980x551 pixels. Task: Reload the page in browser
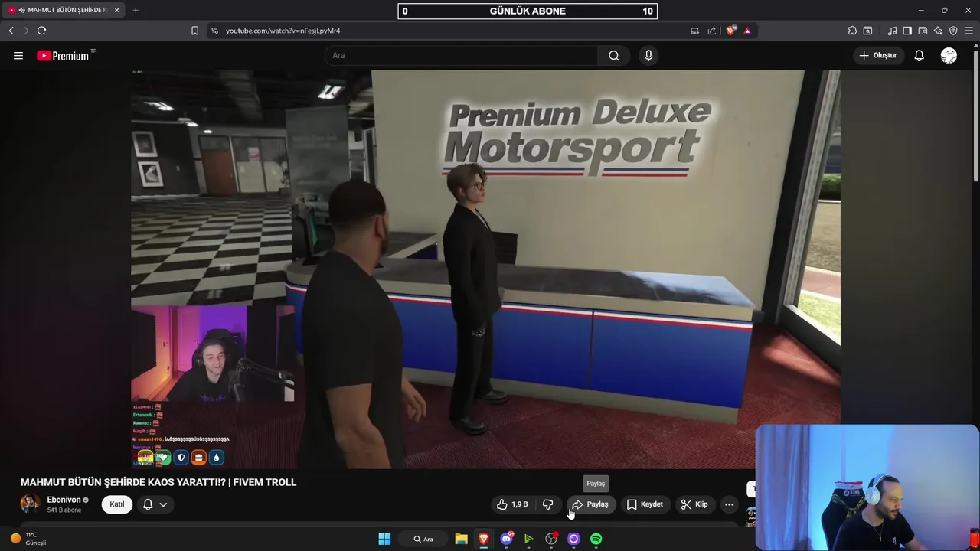coord(41,31)
